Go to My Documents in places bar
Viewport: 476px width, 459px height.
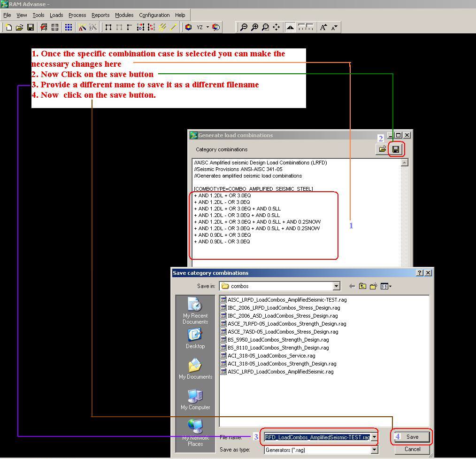click(195, 369)
